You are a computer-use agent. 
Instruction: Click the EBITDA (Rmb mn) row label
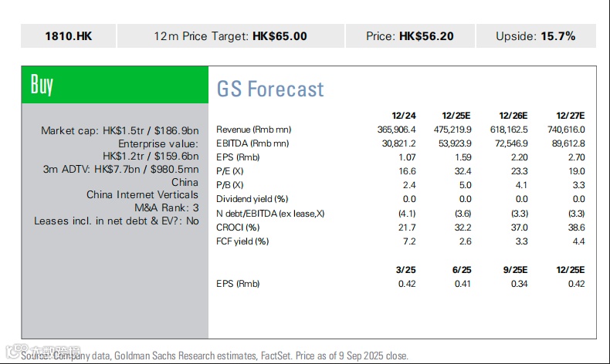pos(252,143)
